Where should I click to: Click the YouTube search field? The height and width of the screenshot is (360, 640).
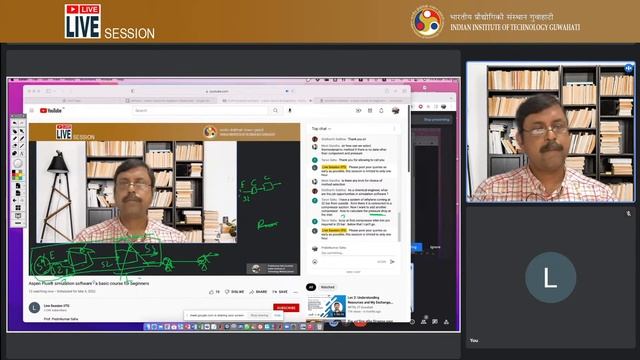[x=200, y=111]
